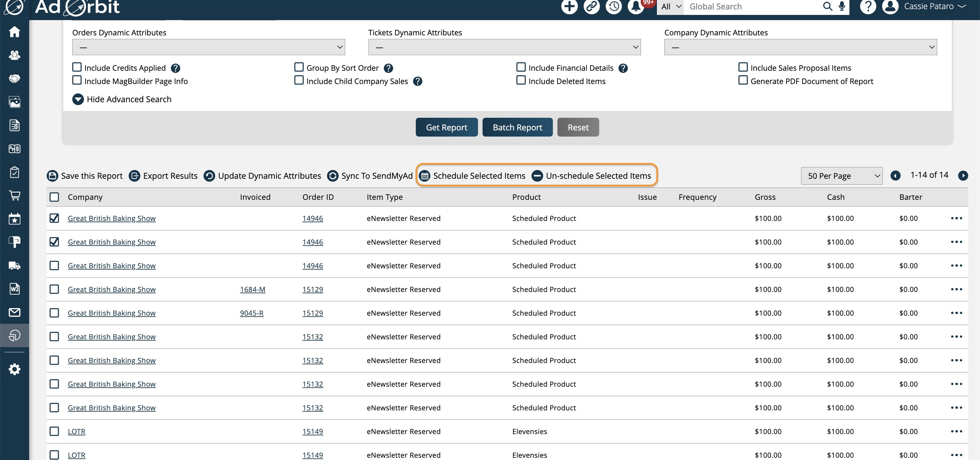The image size is (980, 460).
Task: Go to next results page arrow
Action: (963, 176)
